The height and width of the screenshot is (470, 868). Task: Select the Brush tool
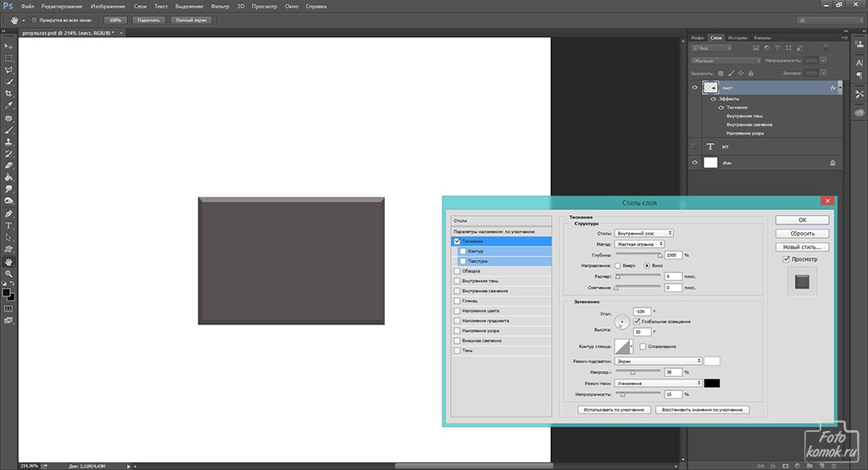point(8,130)
